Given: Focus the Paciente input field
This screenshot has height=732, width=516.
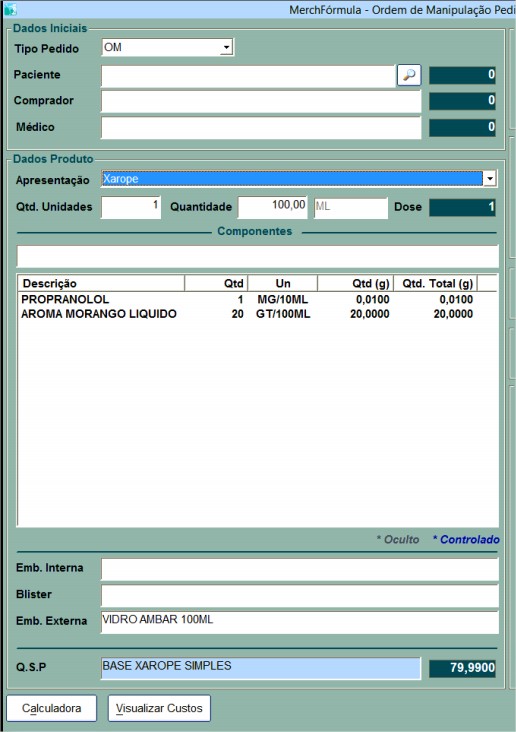Looking at the screenshot, I should 248,76.
